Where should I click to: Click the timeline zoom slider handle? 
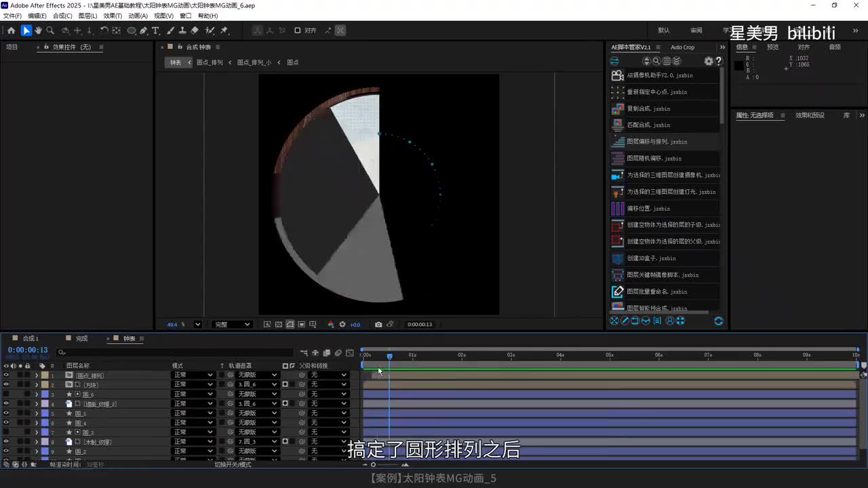(x=373, y=464)
